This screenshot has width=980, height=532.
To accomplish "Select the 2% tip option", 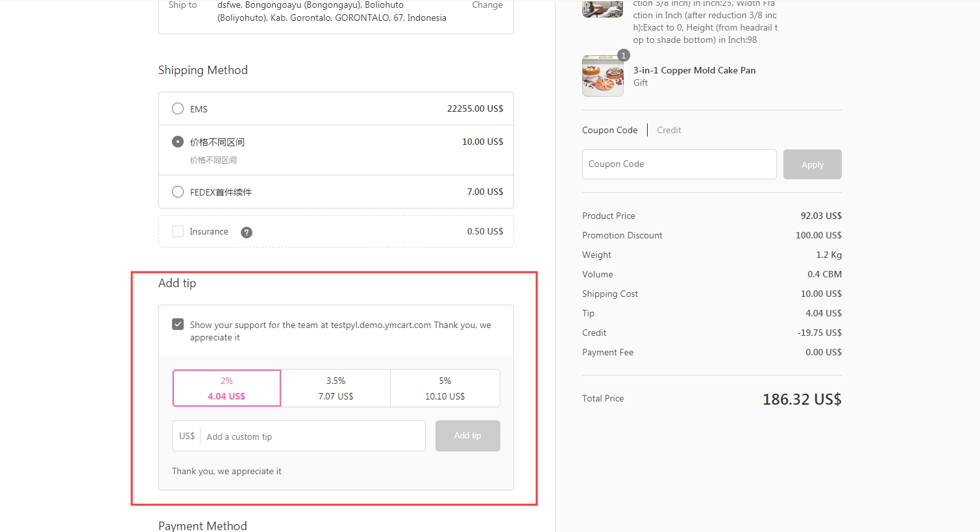I will (x=227, y=388).
